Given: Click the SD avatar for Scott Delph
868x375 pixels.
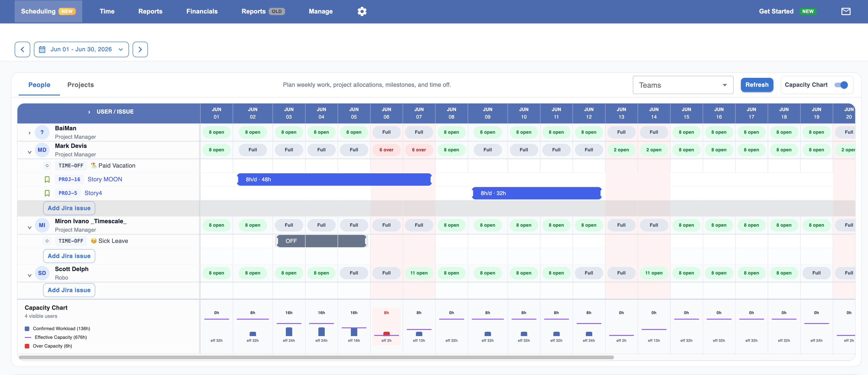Looking at the screenshot, I should pyautogui.click(x=42, y=273).
